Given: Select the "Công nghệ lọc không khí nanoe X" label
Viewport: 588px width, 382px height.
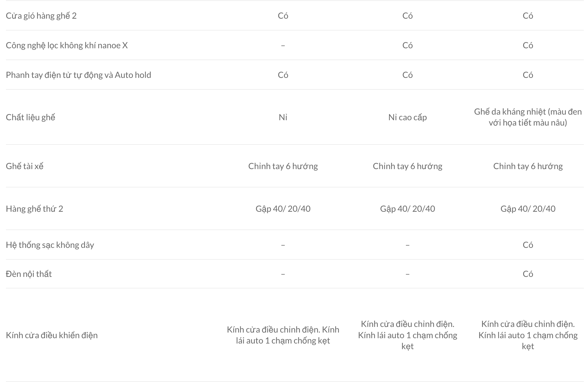Looking at the screenshot, I should coord(67,45).
